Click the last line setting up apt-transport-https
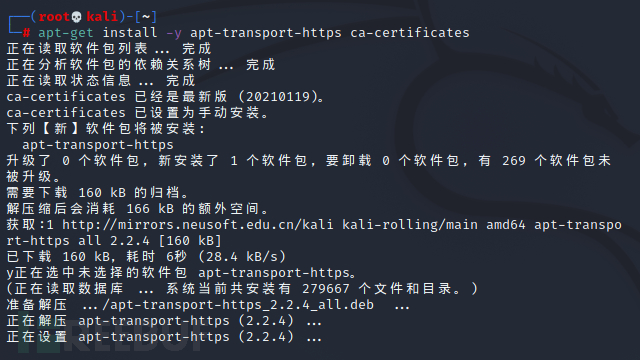The width and height of the screenshot is (640, 360). click(x=164, y=337)
